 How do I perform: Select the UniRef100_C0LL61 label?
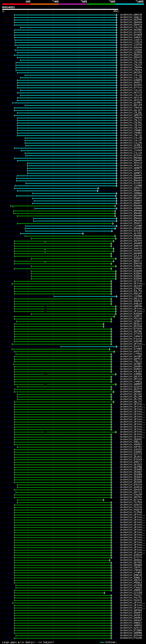[x=131, y=75]
